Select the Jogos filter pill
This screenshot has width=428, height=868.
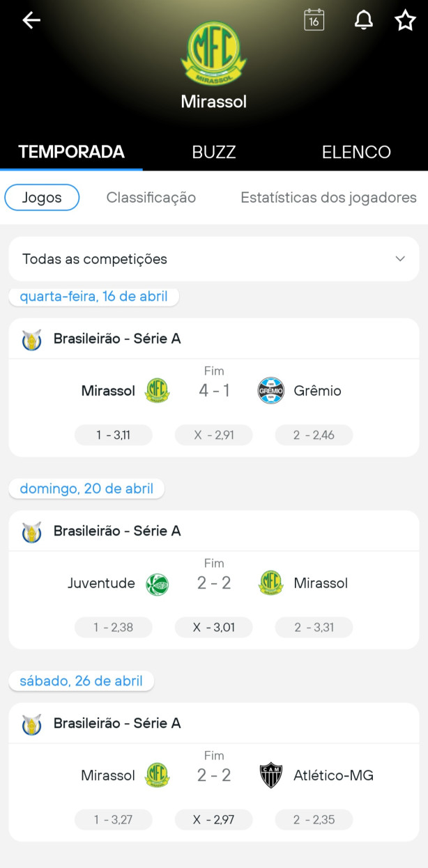tap(42, 198)
